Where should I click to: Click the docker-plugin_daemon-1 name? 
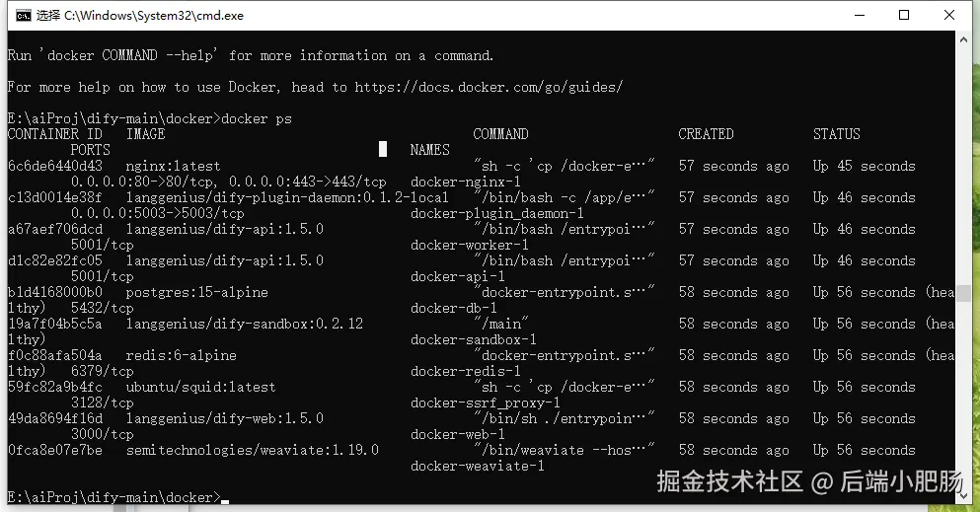496,214
